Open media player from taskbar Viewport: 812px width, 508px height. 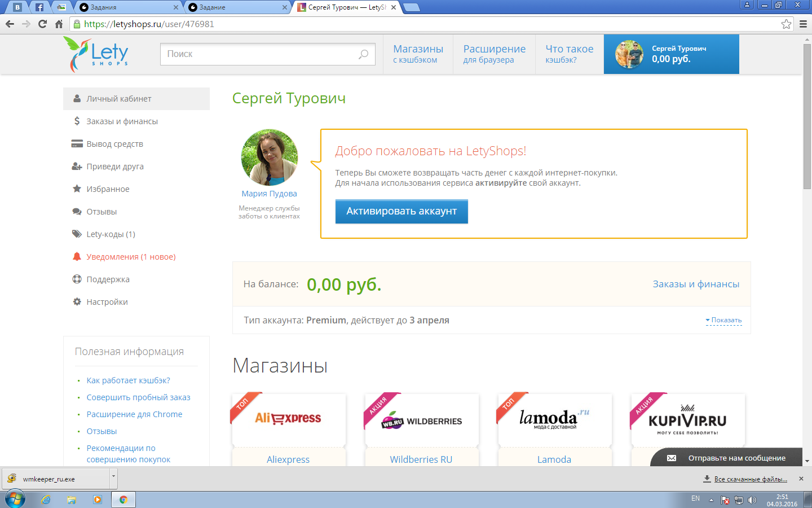coord(98,500)
